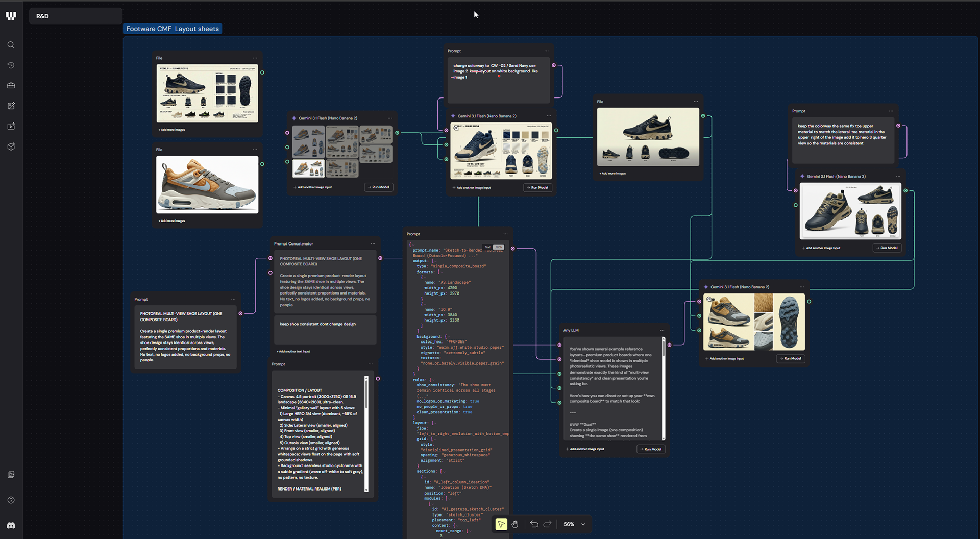Open the history panel in the sidebar
This screenshot has width=980, height=539.
pyautogui.click(x=11, y=65)
